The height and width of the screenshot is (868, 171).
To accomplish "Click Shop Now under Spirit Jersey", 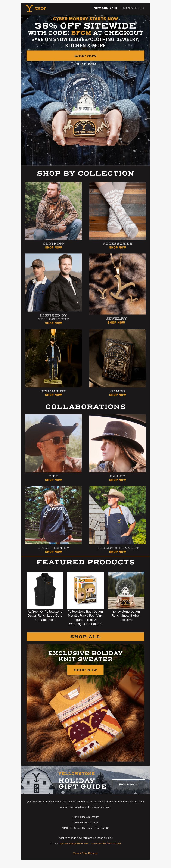I will (x=53, y=552).
